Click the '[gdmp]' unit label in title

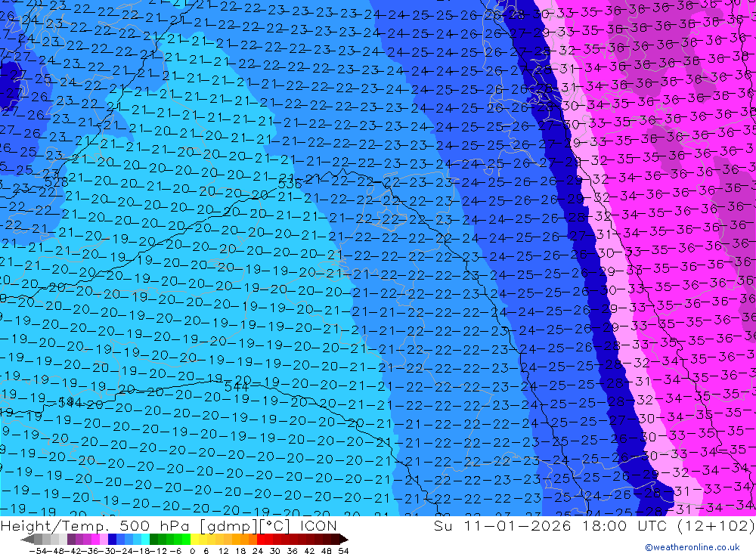coord(229,525)
